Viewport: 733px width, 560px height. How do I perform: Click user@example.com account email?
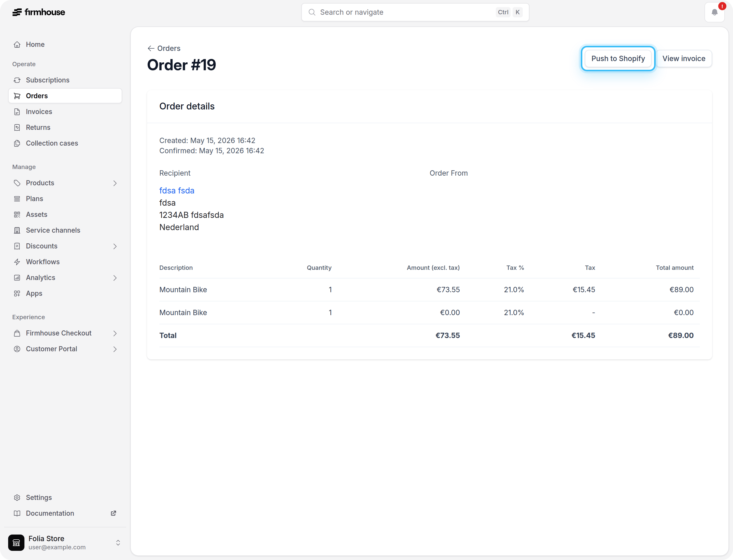coord(57,547)
